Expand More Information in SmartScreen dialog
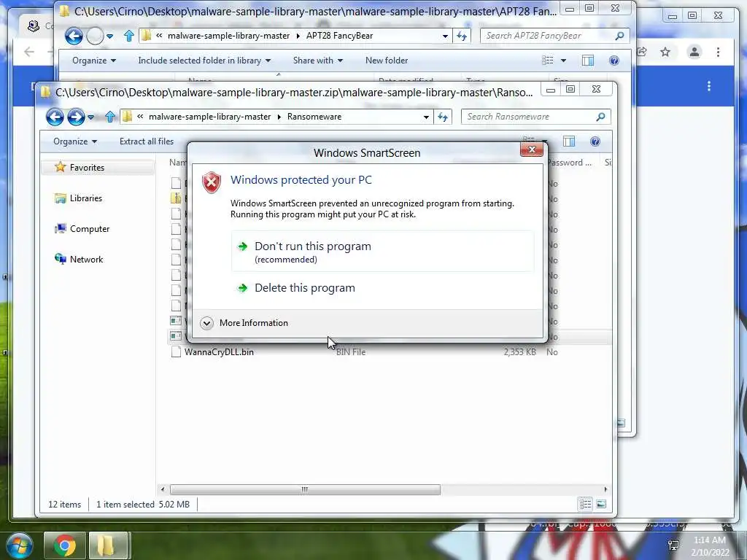 [x=245, y=323]
